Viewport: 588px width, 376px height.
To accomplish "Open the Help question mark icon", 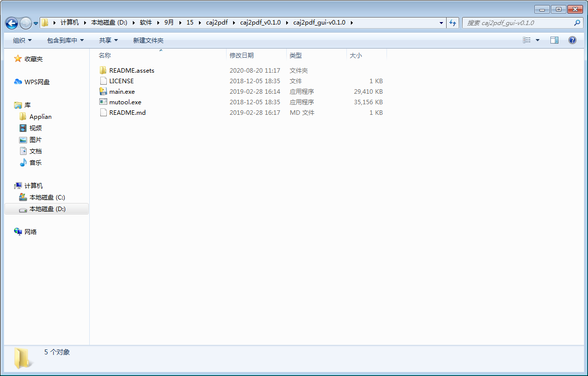I will click(x=572, y=40).
